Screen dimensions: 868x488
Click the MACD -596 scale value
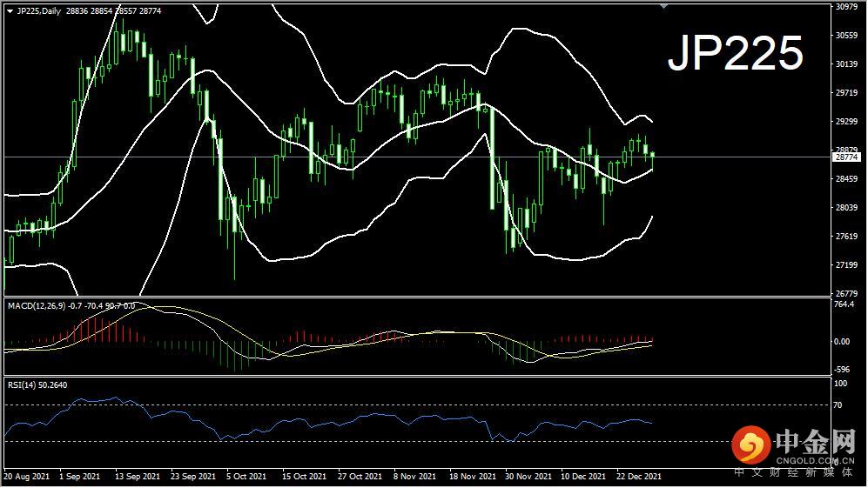[842, 370]
